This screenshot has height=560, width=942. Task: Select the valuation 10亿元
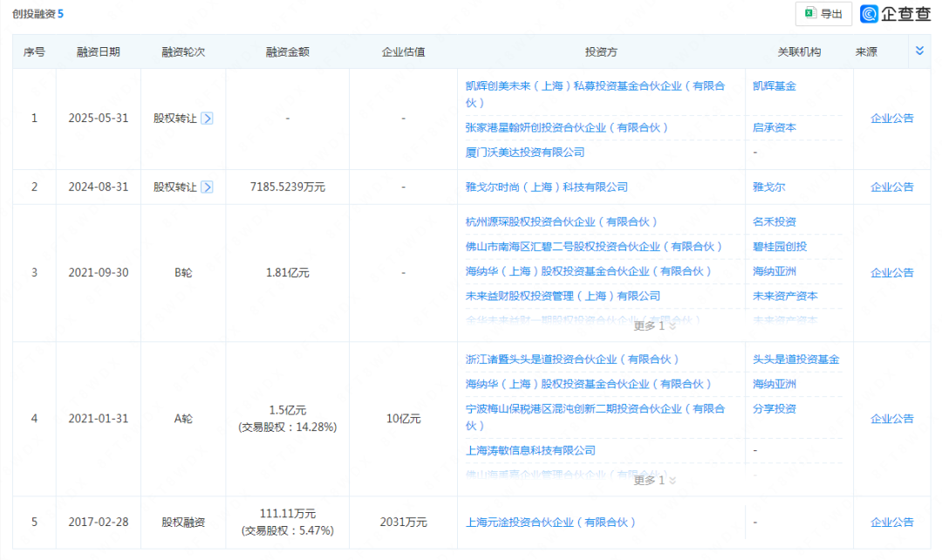pos(403,419)
